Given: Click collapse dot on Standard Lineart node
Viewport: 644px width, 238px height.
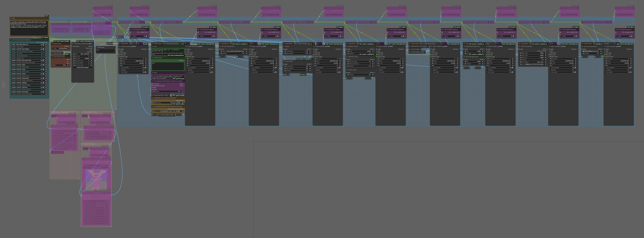Looking at the screenshot, I should pyautogui.click(x=347, y=57).
